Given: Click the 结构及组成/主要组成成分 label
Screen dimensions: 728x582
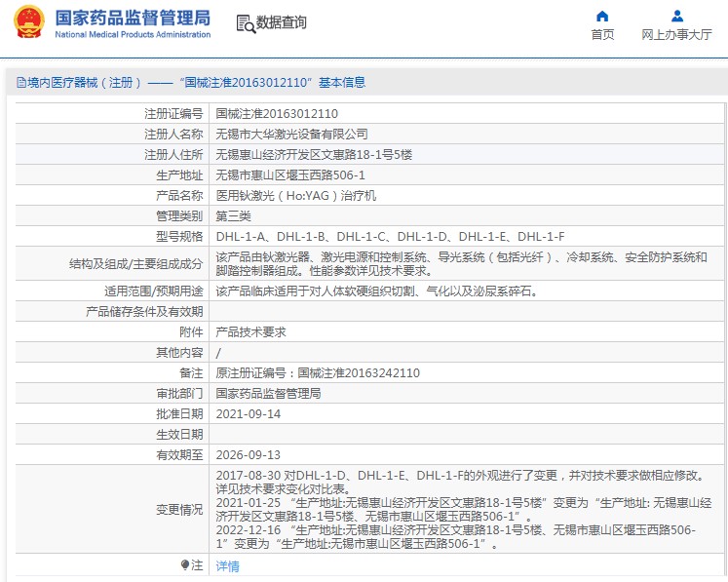Looking at the screenshot, I should click(x=136, y=264).
